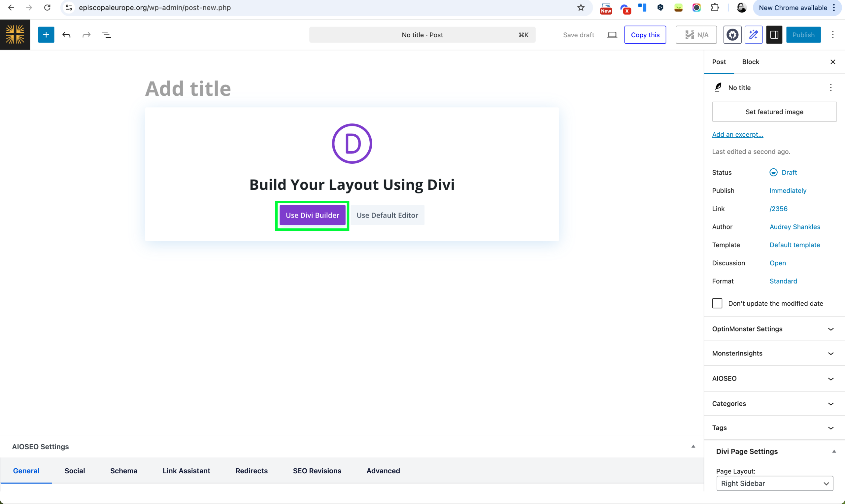The width and height of the screenshot is (845, 504).
Task: Click the undo arrow icon
Action: click(x=66, y=35)
